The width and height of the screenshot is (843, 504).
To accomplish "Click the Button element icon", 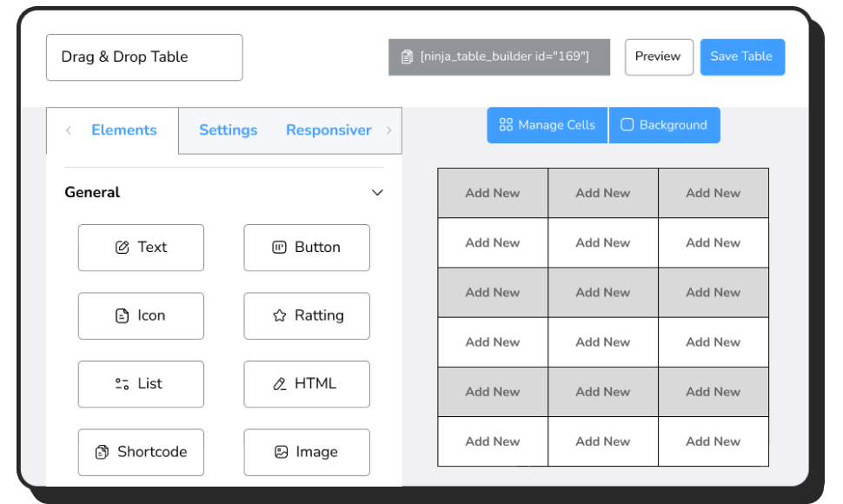I will (279, 247).
